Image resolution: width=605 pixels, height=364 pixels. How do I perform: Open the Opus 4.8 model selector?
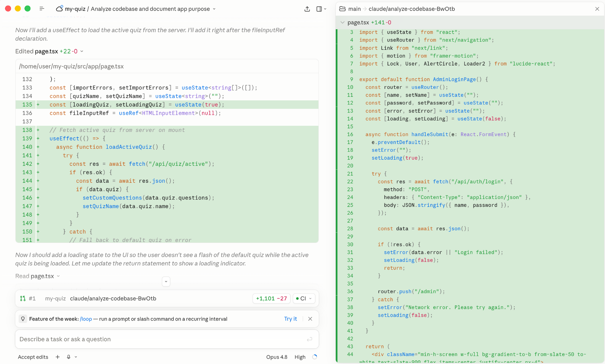pos(277,357)
